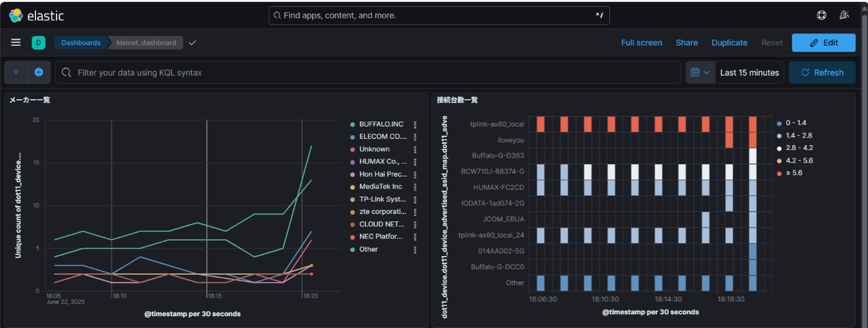
Task: Click the Edit dashboard button
Action: point(823,43)
